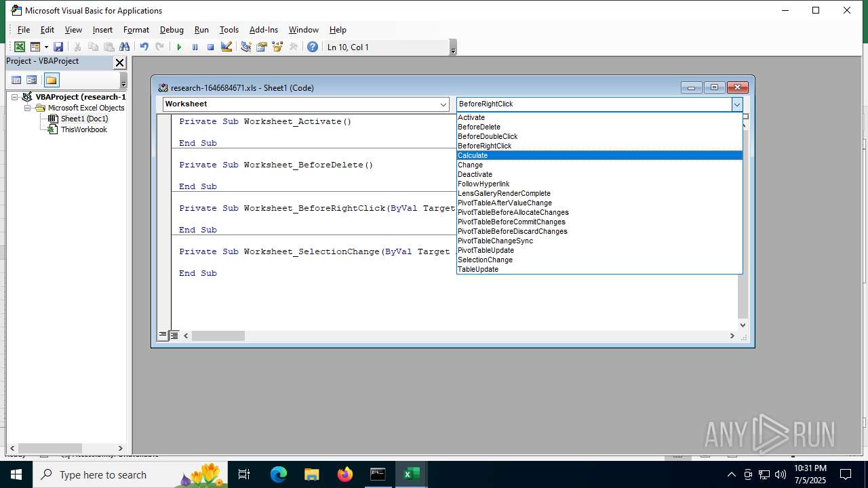Open the View menu
Image resolution: width=868 pixels, height=488 pixels.
pos(73,30)
